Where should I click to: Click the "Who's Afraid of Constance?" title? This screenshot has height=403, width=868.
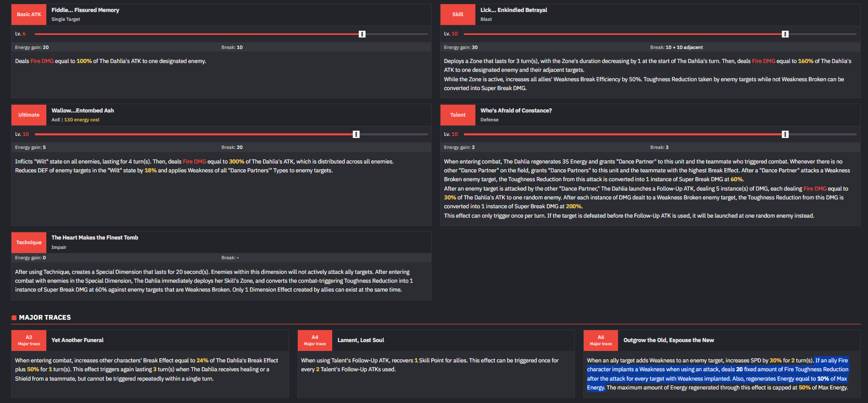pyautogui.click(x=515, y=110)
